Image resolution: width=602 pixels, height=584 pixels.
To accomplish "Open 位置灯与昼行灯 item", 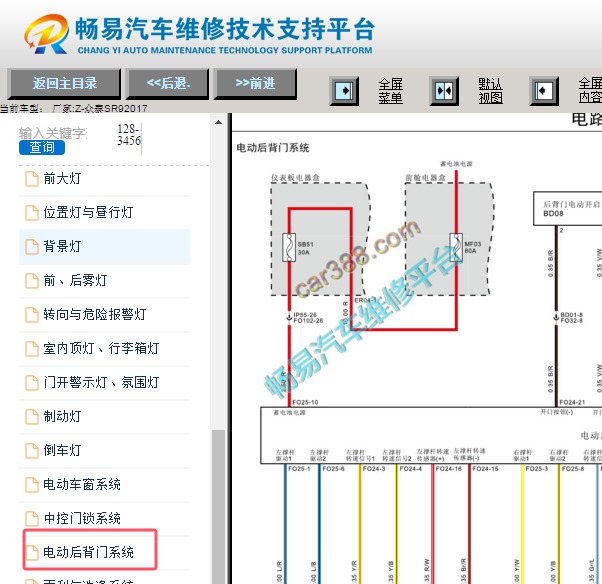I will 88,212.
